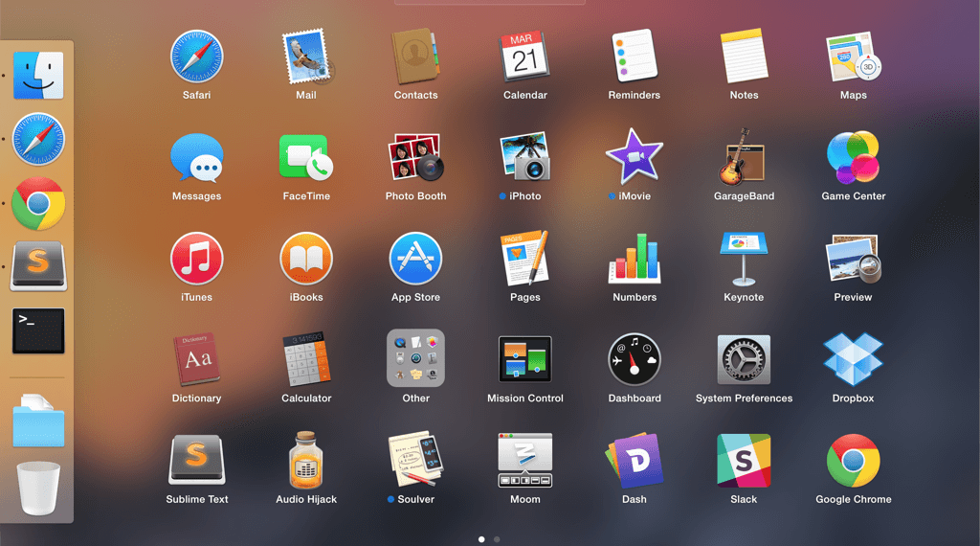Image resolution: width=980 pixels, height=546 pixels.
Task: Click Sublime Text in the Dock
Action: 38,266
